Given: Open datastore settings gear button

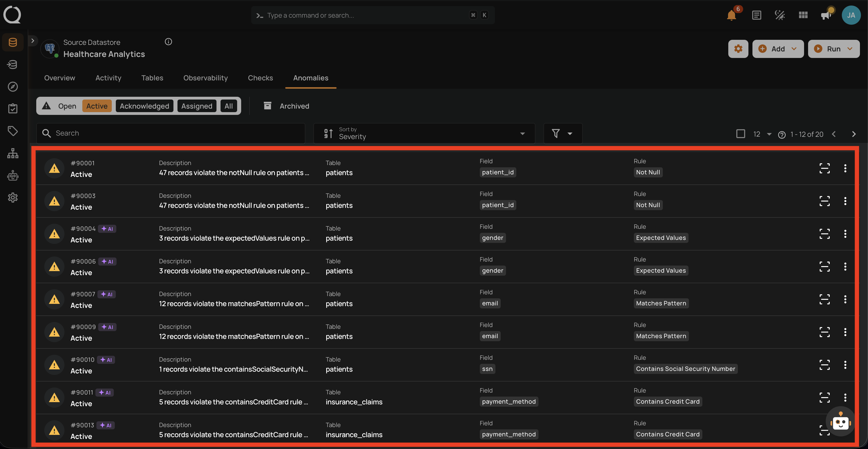Looking at the screenshot, I should (738, 49).
